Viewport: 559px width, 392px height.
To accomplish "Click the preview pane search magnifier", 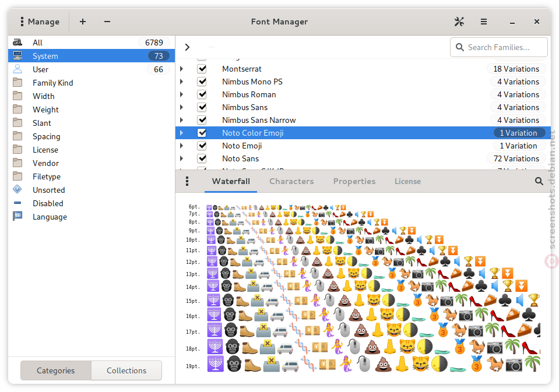I will [x=539, y=181].
